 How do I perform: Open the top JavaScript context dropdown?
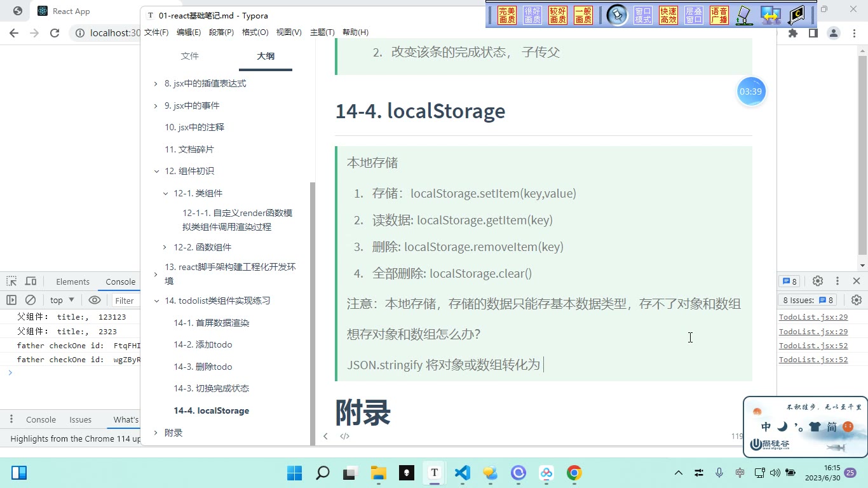pos(62,301)
